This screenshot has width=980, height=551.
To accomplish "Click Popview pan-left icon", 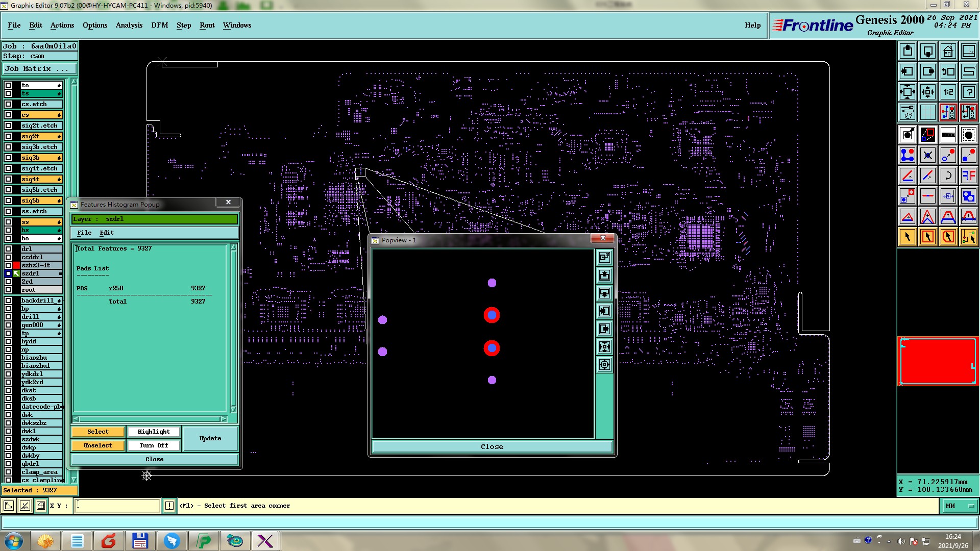I will (x=604, y=311).
